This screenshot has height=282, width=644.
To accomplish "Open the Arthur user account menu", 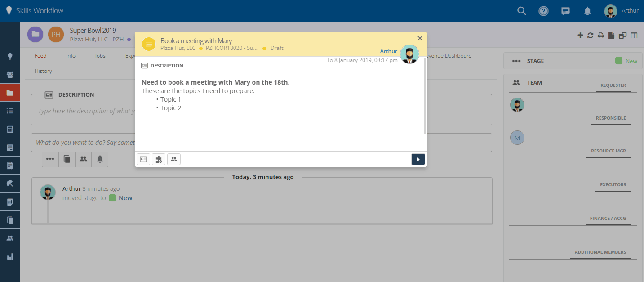I will [621, 11].
